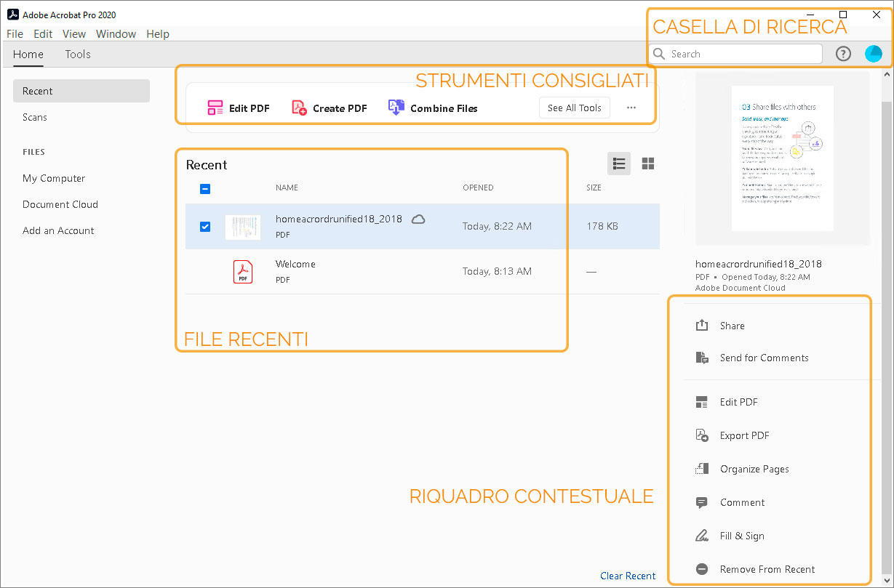Click 'Today, 8:13 AM' in Welcome row
894x588 pixels.
coord(497,271)
